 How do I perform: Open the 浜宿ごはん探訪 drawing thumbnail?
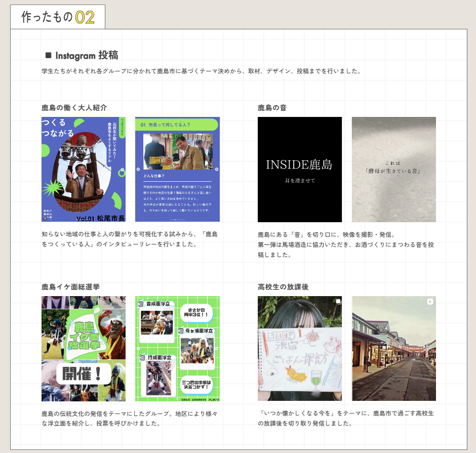tap(300, 348)
